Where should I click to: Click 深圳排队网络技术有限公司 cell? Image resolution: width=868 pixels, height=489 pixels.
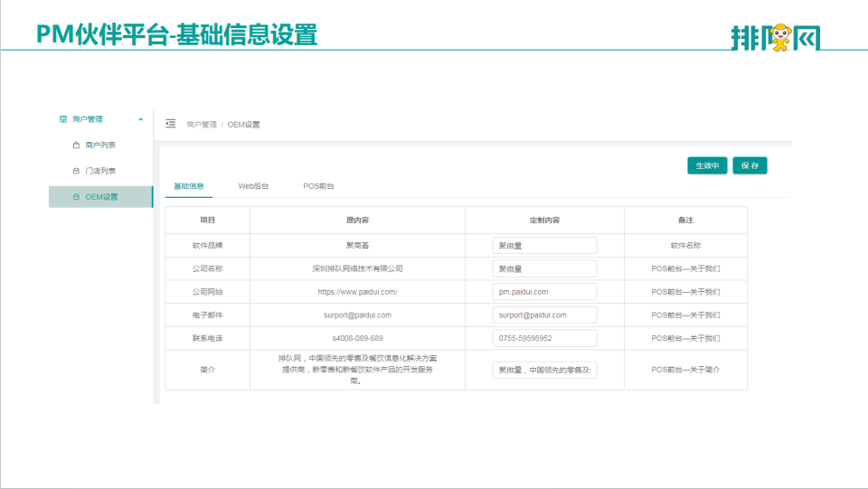(x=358, y=268)
